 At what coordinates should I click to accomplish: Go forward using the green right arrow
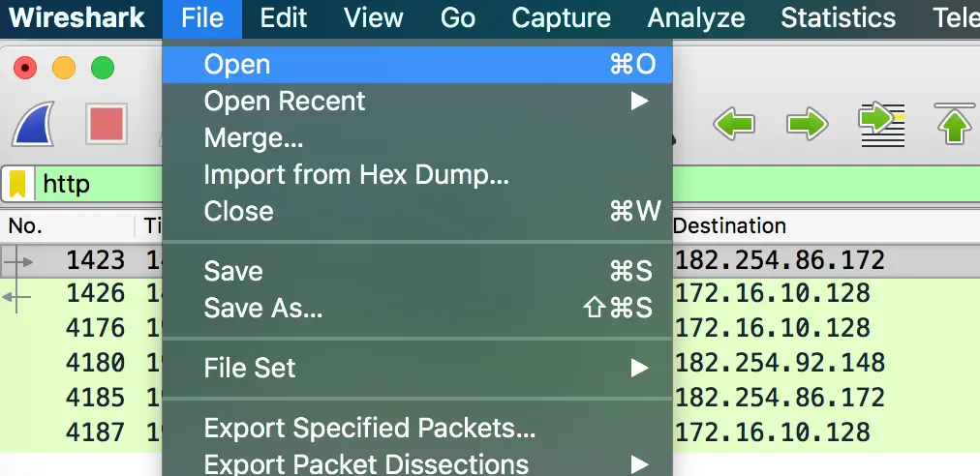807,124
